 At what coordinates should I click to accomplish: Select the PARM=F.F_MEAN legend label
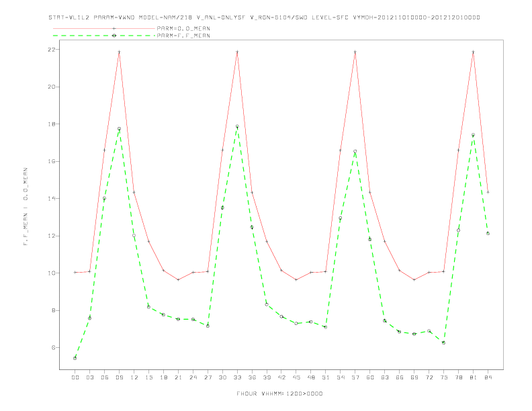coord(183,36)
